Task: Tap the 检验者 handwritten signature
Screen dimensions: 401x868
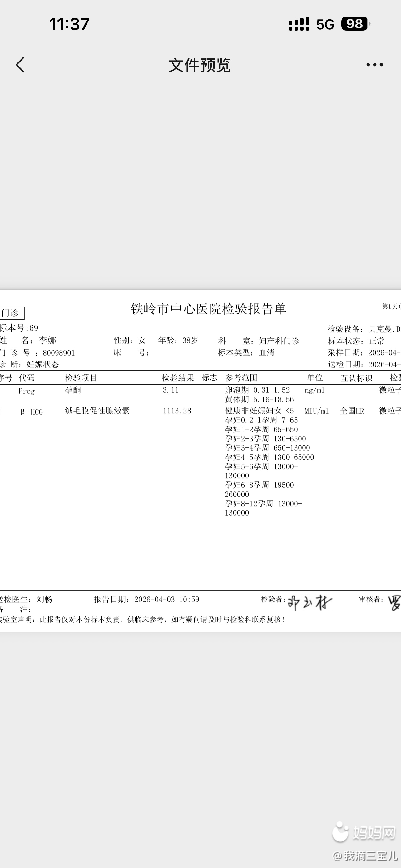Action: (x=310, y=603)
